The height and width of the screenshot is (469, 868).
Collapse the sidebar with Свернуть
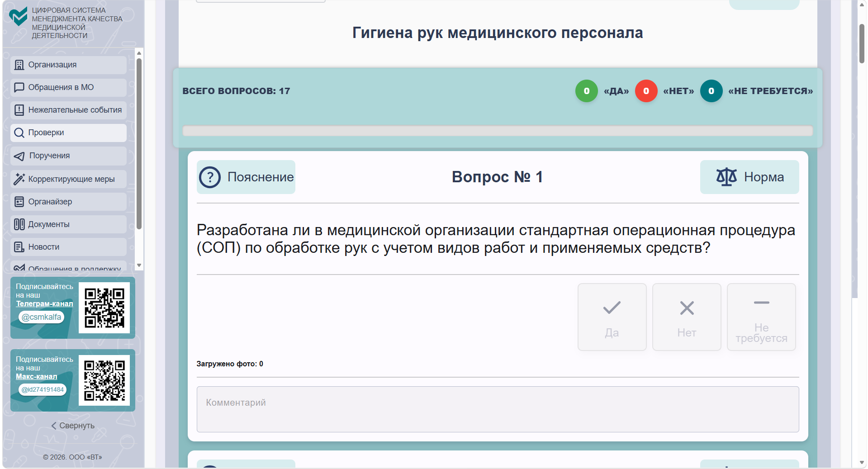(x=72, y=426)
